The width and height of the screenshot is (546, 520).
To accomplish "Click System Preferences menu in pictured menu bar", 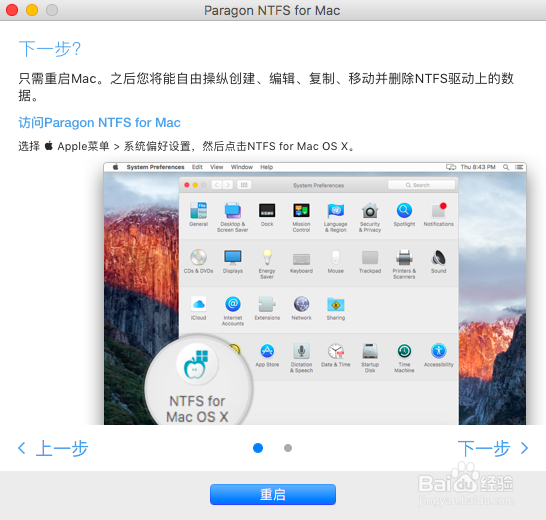I will coord(155,167).
